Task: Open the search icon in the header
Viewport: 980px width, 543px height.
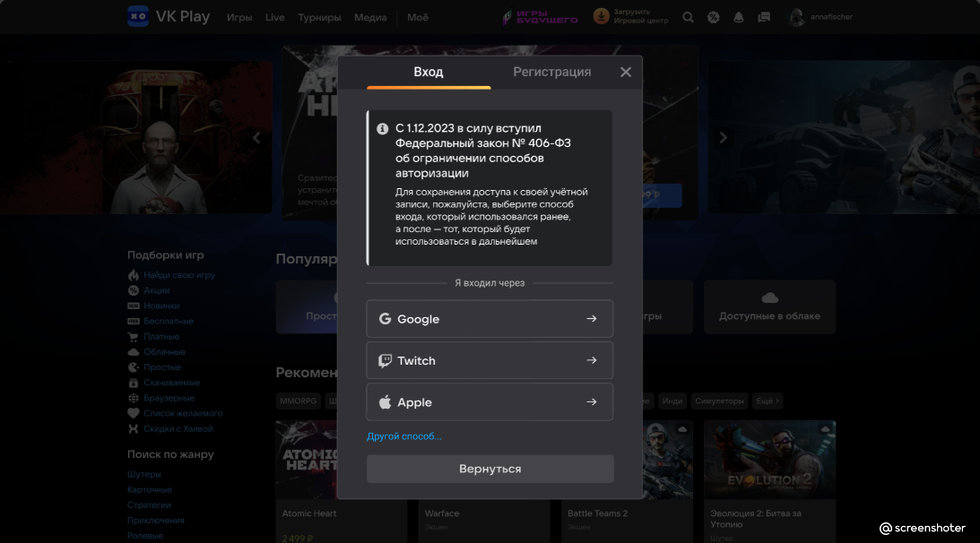Action: point(688,18)
